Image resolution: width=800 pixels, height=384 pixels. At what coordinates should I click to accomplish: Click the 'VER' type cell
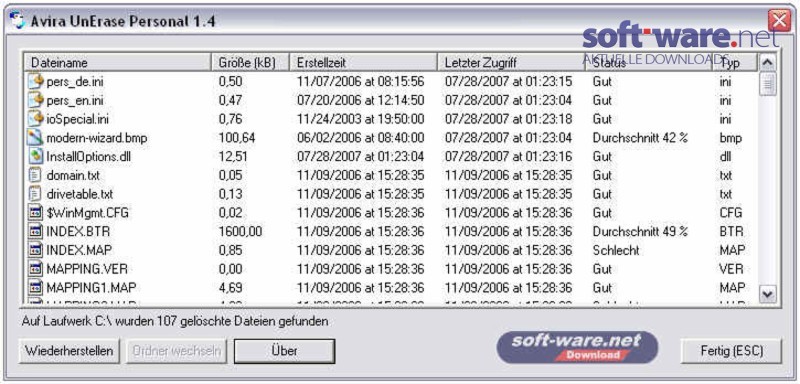pyautogui.click(x=731, y=269)
